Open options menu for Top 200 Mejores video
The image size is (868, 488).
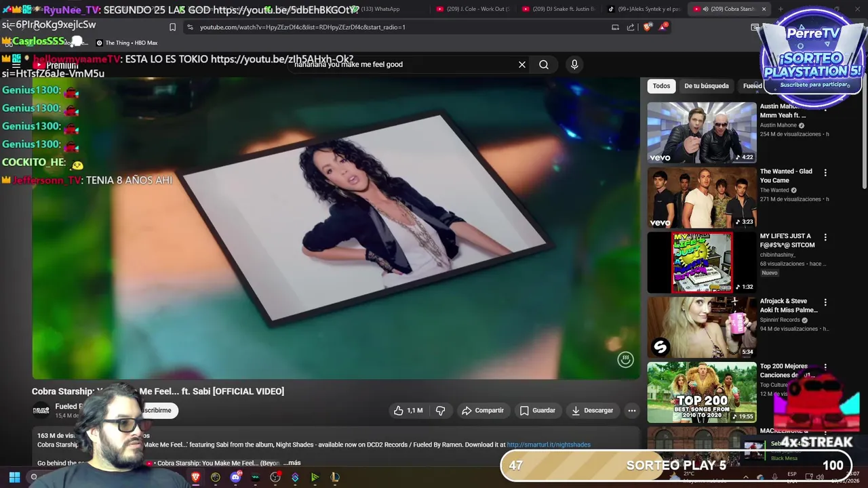[x=825, y=367]
